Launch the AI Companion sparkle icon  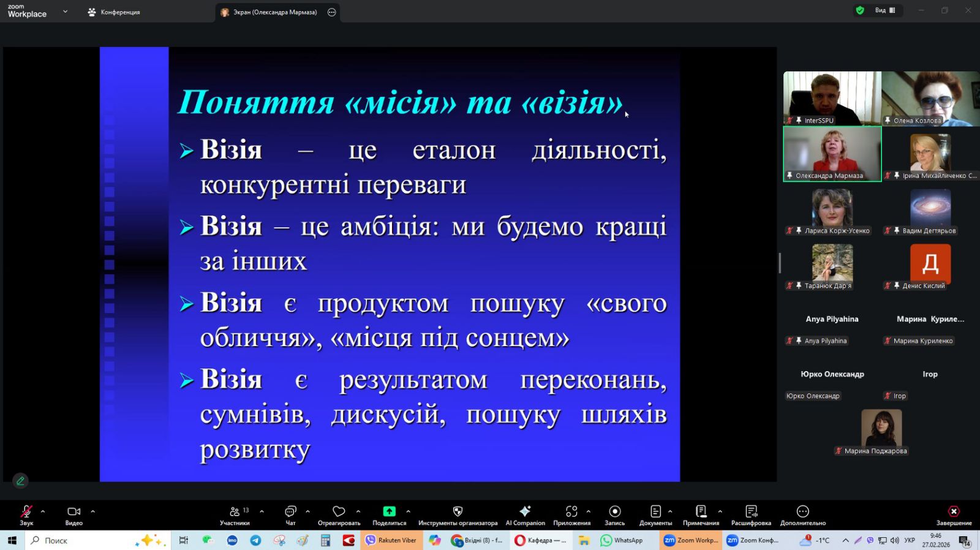tap(525, 511)
